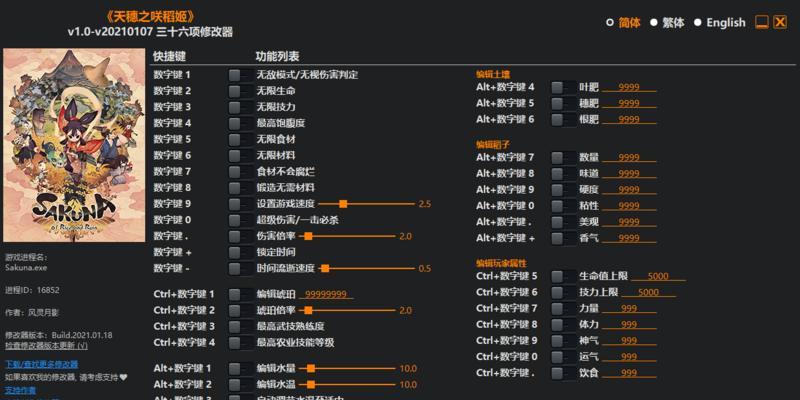
Task: Toggle 编辑水量 switch
Action: pos(240,368)
